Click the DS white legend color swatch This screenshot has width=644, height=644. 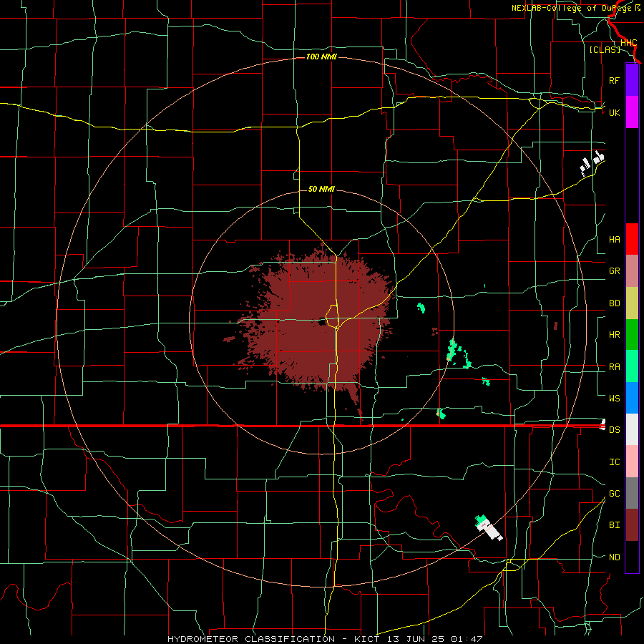(632, 429)
